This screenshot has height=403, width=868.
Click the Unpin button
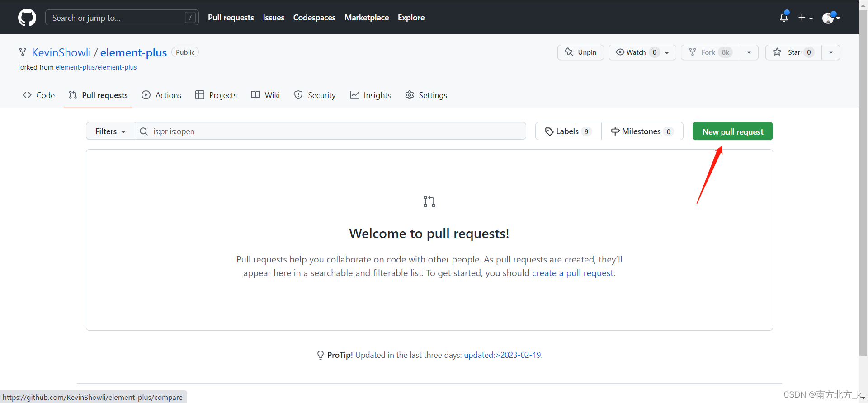(x=580, y=52)
